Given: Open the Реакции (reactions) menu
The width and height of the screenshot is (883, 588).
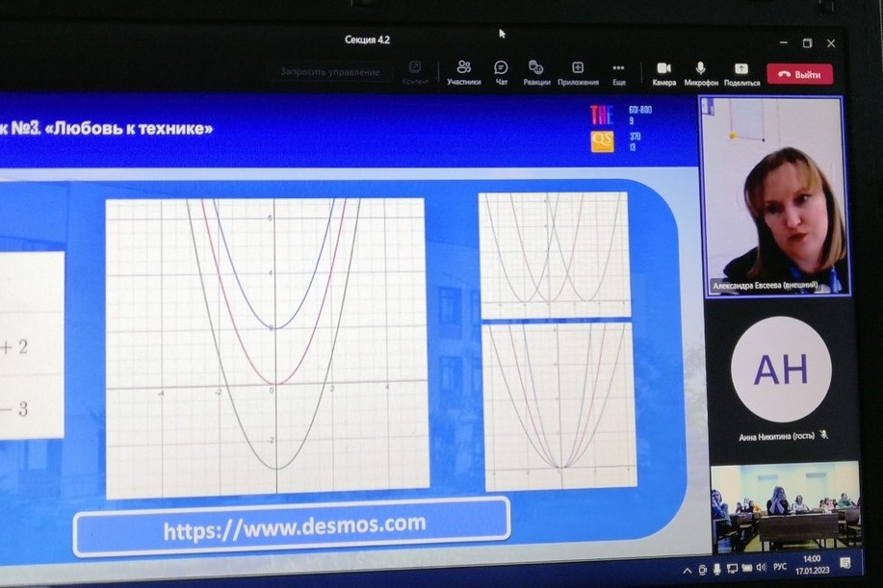Looking at the screenshot, I should (536, 70).
